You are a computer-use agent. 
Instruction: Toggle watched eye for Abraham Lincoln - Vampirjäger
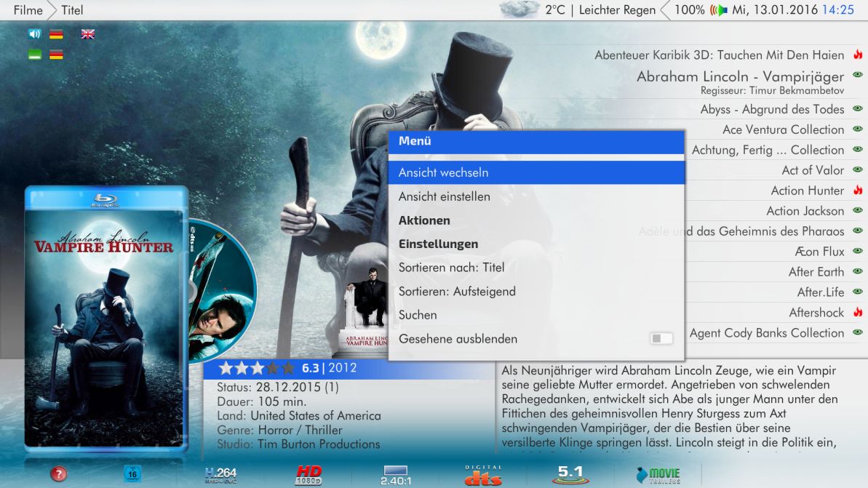pyautogui.click(x=858, y=75)
